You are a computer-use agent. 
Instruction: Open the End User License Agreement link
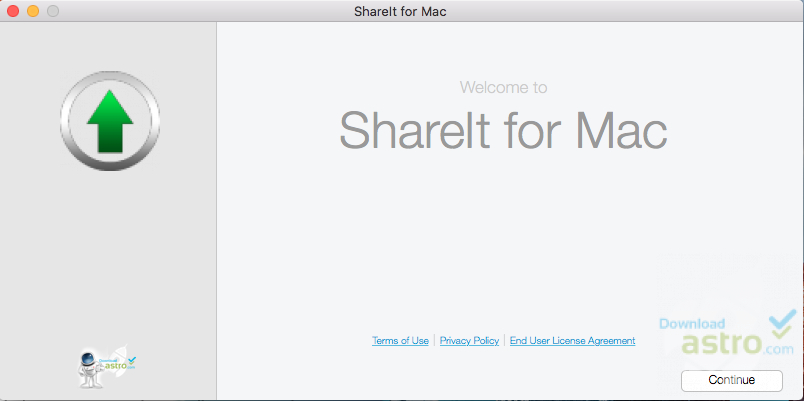[x=572, y=340]
